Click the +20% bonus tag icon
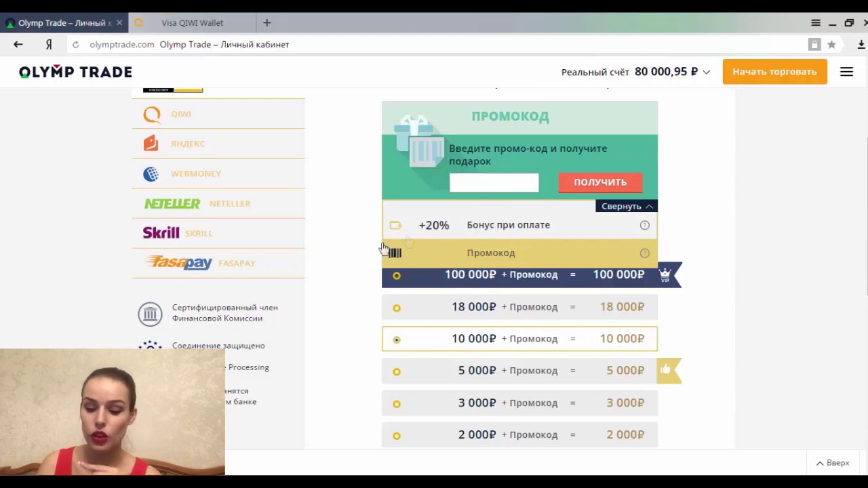 396,225
